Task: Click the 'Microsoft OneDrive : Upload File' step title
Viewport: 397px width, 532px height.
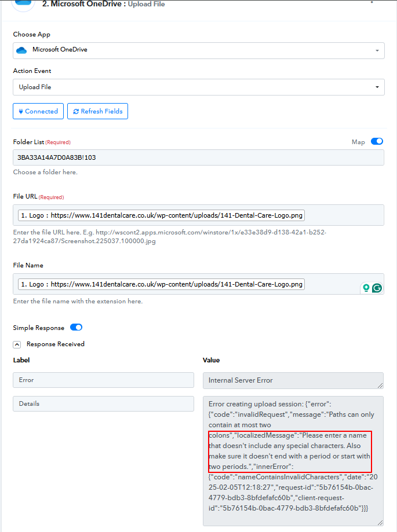Action: (104, 4)
